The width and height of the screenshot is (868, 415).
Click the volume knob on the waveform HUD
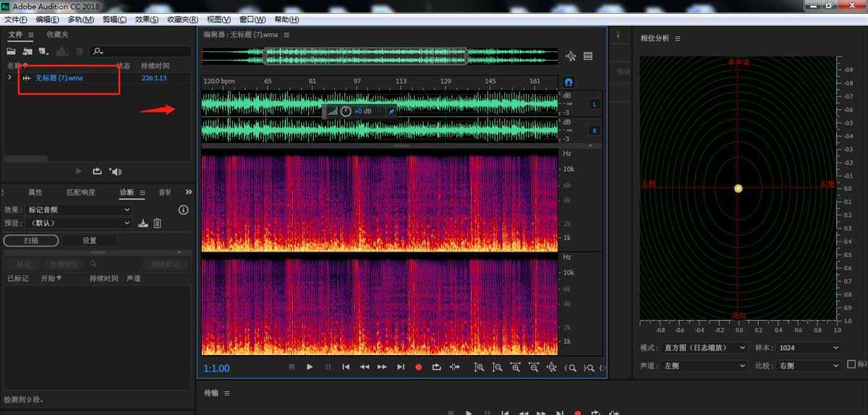pyautogui.click(x=346, y=111)
